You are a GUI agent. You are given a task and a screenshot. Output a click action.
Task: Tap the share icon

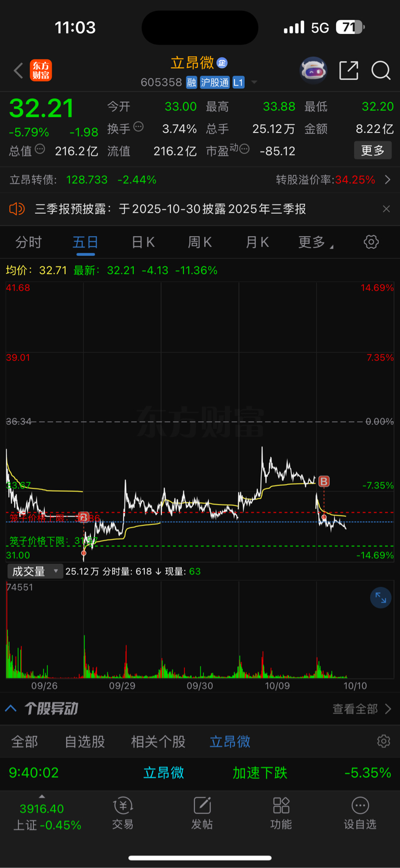coord(348,70)
